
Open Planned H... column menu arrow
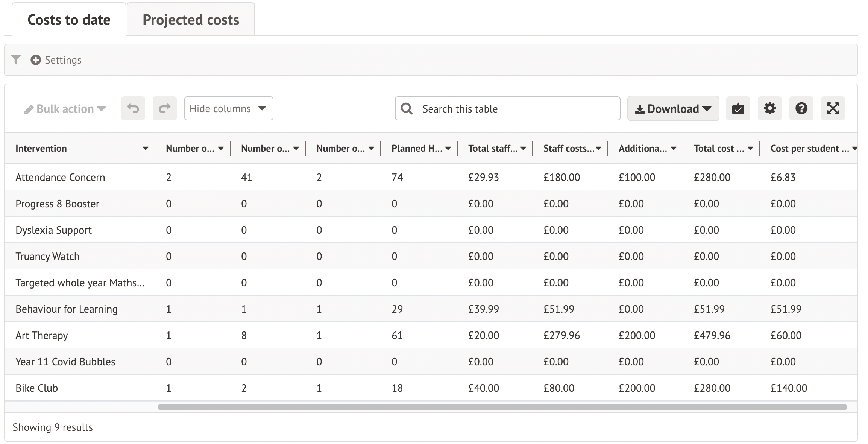448,149
